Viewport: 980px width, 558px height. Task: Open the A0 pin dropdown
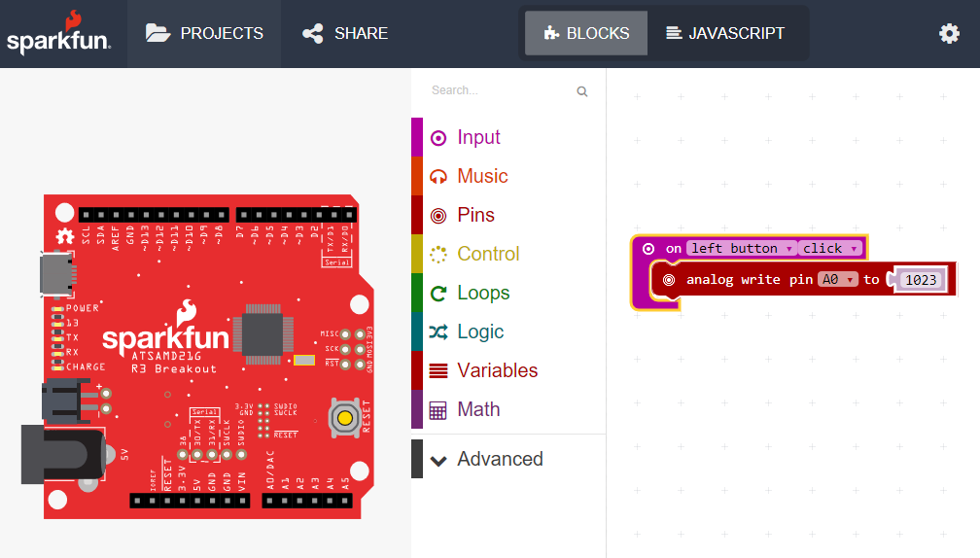838,280
